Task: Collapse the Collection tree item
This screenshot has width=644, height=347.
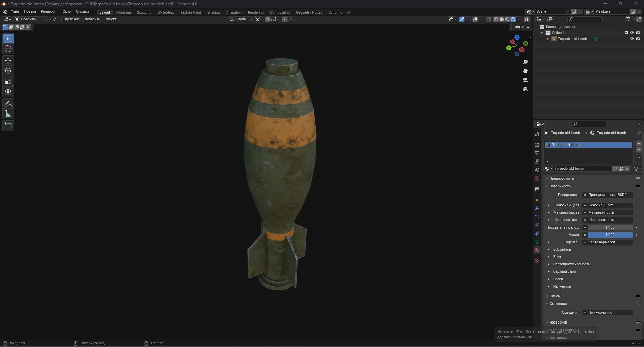Action: [542, 33]
